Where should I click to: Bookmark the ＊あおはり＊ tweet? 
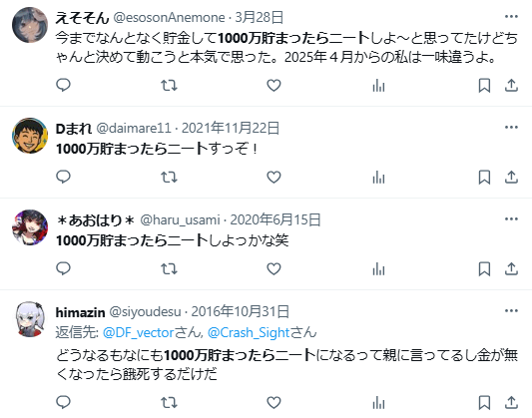tap(484, 268)
